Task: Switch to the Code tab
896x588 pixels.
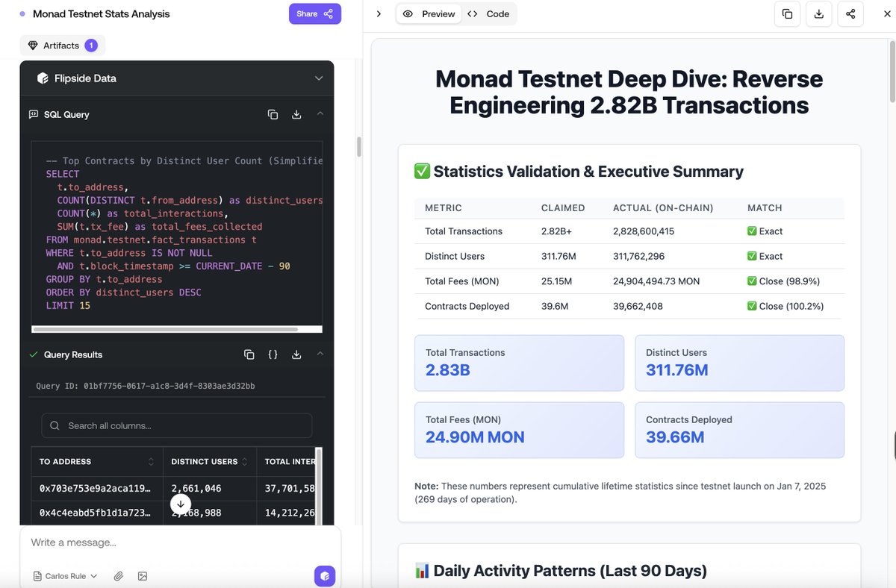Action: coord(488,14)
